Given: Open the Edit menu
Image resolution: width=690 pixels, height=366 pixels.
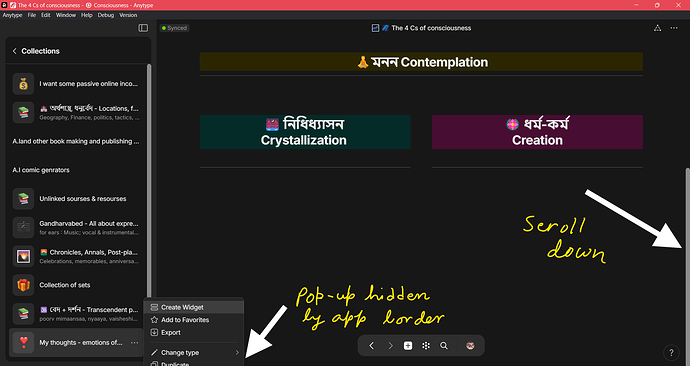Looking at the screenshot, I should point(46,15).
